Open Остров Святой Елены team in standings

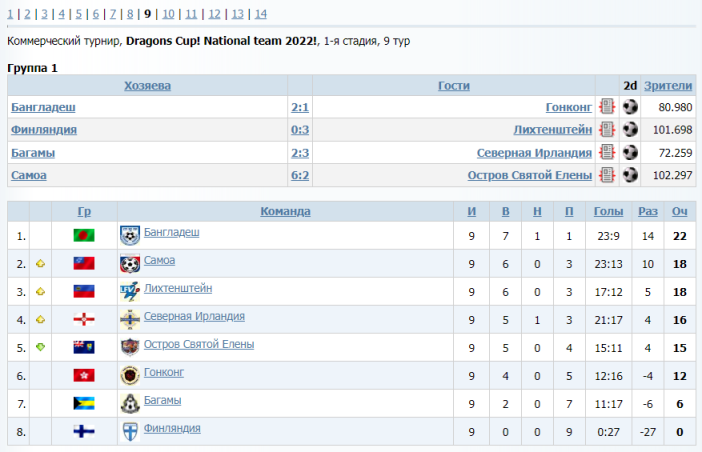[198, 345]
